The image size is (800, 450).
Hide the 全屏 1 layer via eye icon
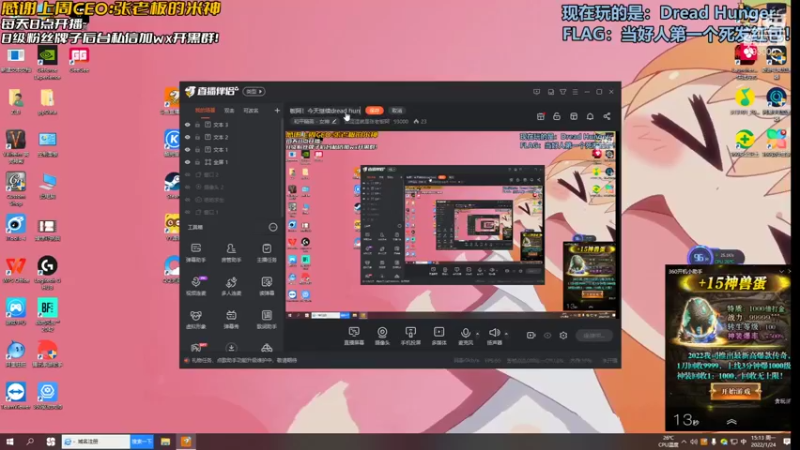187,162
